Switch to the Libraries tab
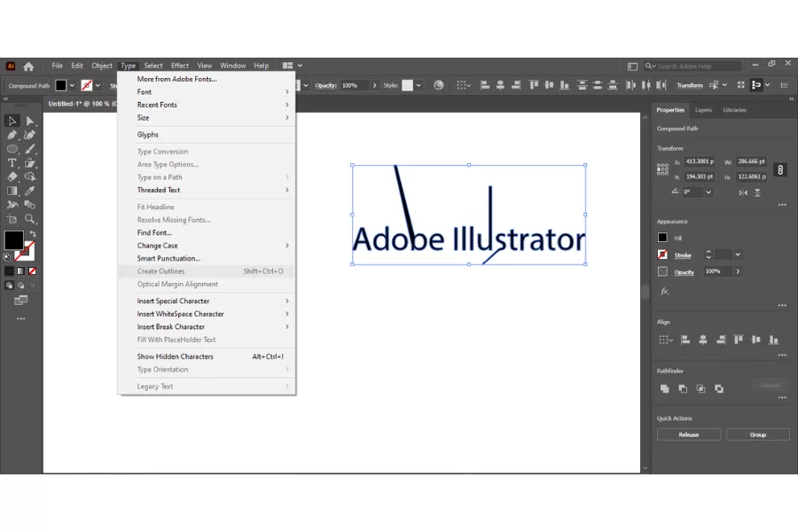This screenshot has height=532, width=798. coord(734,110)
